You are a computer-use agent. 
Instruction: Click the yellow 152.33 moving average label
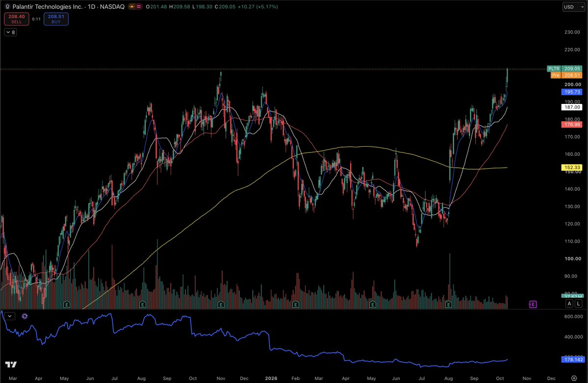tap(572, 168)
